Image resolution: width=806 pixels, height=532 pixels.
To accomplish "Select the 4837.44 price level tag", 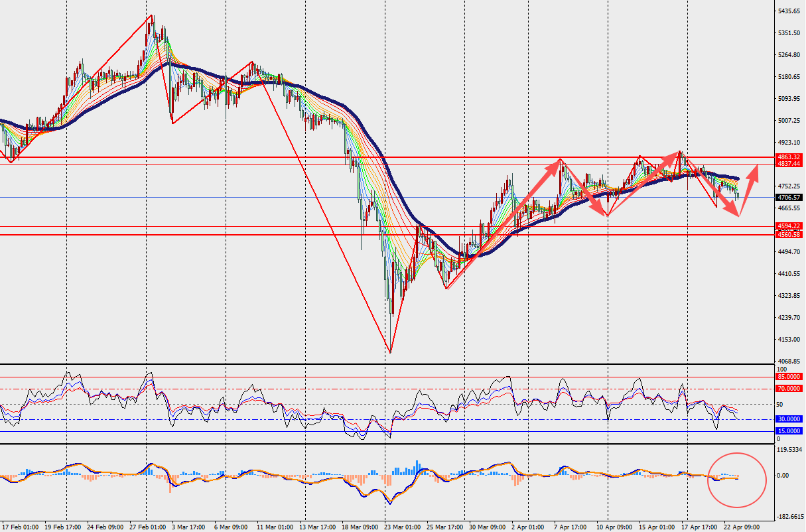I will [x=788, y=164].
